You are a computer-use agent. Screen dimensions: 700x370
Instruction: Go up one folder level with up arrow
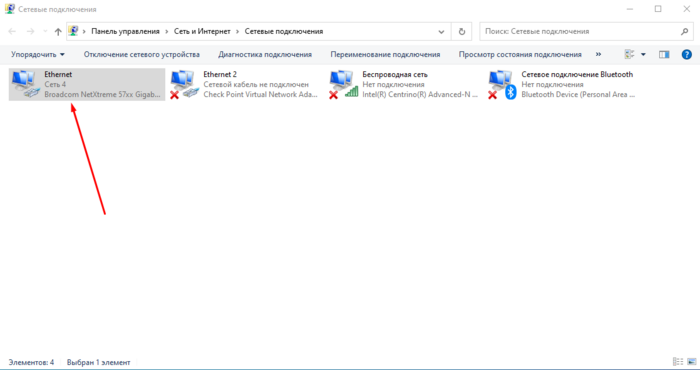58,32
